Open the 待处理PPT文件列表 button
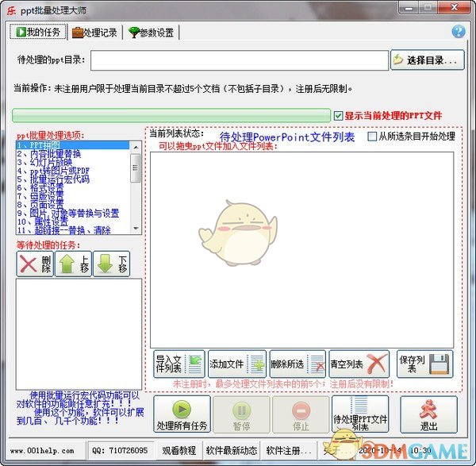The height and width of the screenshot is (466, 476). pos(360,414)
